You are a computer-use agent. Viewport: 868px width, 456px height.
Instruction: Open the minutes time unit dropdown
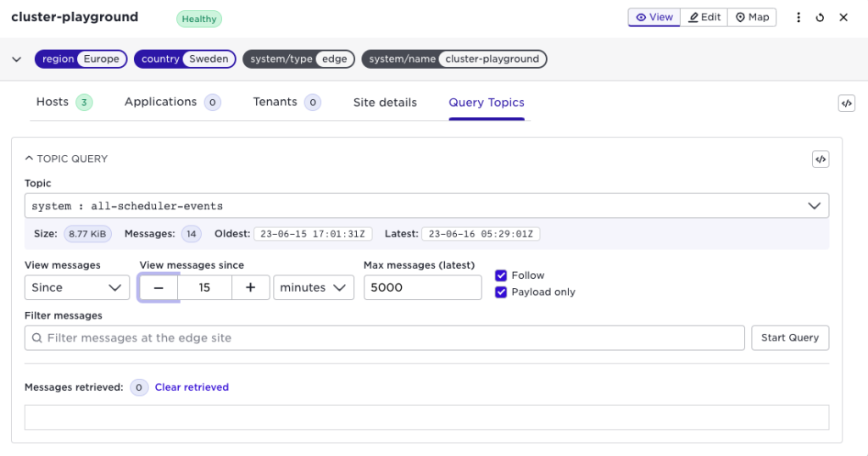click(314, 287)
